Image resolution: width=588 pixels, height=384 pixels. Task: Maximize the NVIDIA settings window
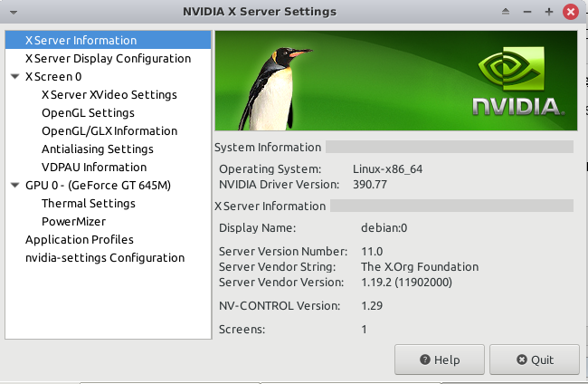pyautogui.click(x=548, y=12)
